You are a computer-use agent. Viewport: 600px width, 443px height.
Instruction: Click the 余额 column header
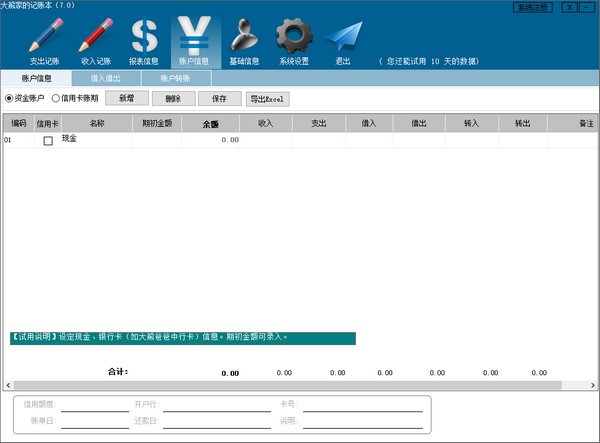click(x=210, y=123)
